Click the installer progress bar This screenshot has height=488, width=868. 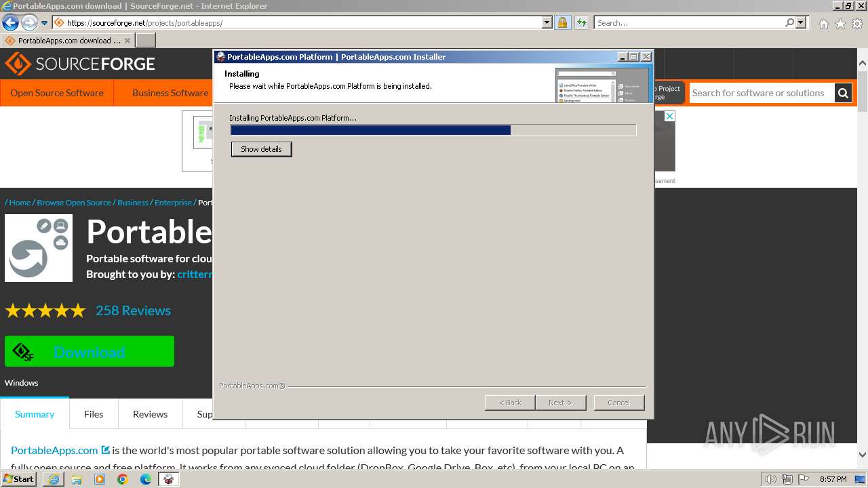pos(433,130)
